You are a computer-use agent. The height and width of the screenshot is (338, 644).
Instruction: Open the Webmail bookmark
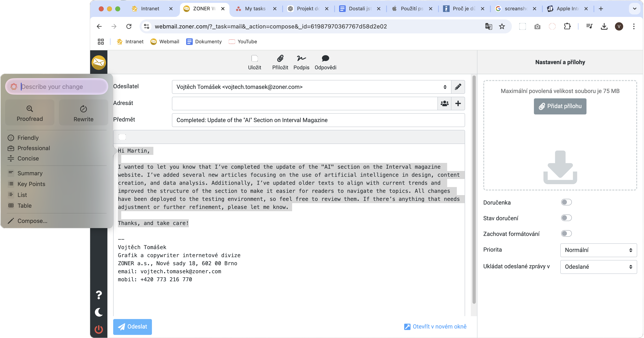click(x=165, y=41)
